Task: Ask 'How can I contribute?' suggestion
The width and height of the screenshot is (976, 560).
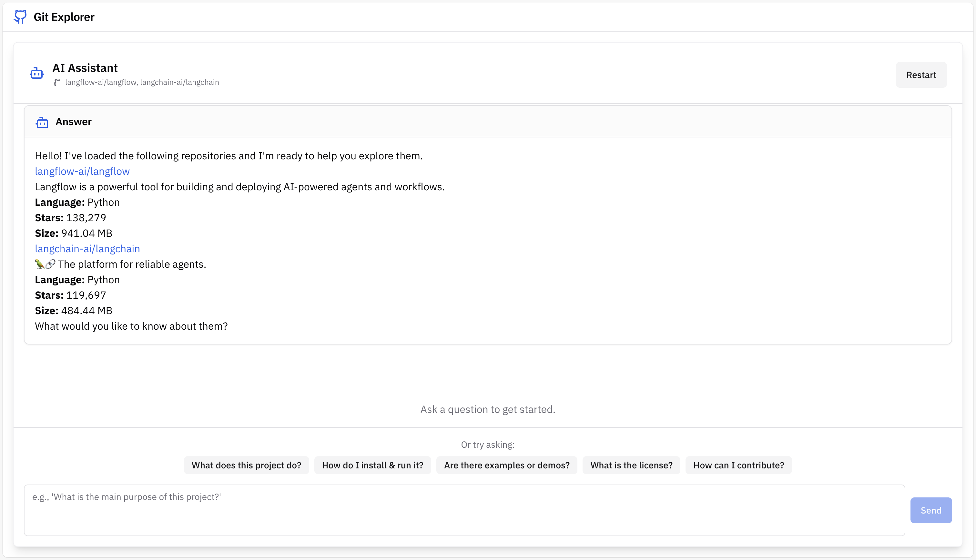Action: pos(739,465)
